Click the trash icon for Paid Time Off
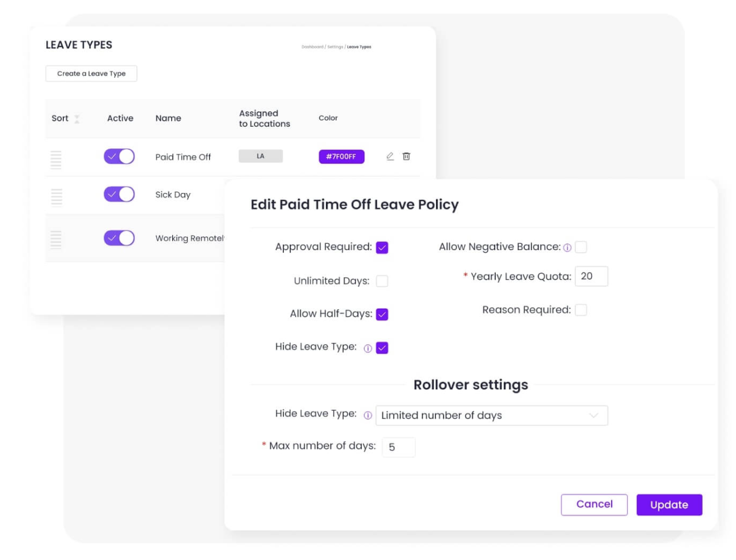The width and height of the screenshot is (736, 560). (406, 156)
